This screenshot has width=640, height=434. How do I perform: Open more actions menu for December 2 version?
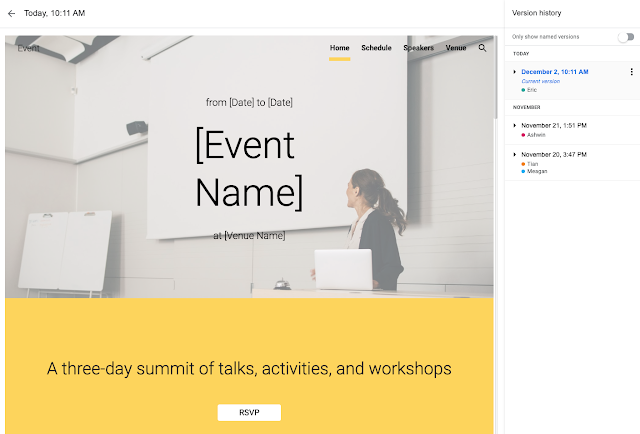click(x=631, y=72)
